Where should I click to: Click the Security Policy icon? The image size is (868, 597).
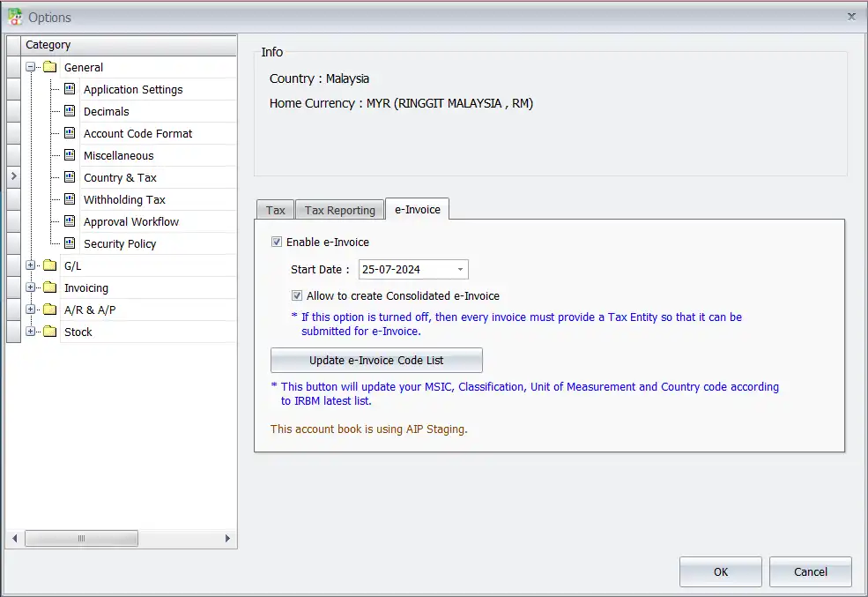click(70, 243)
